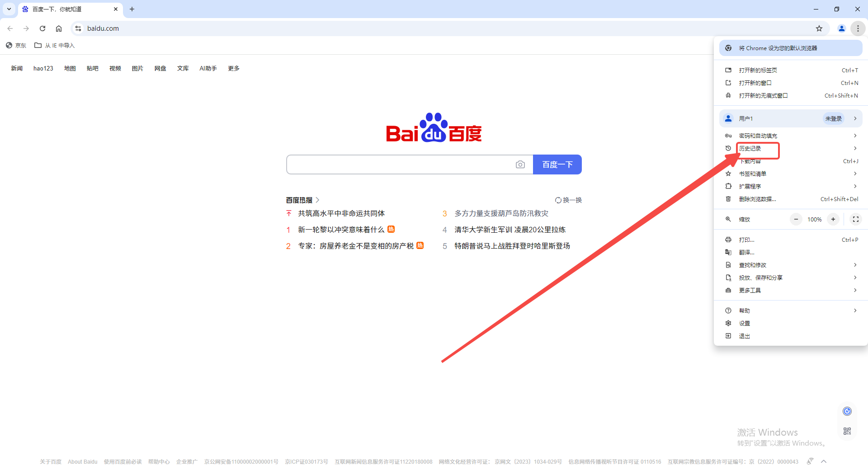Decrease zoom with the minus button

[x=796, y=219]
